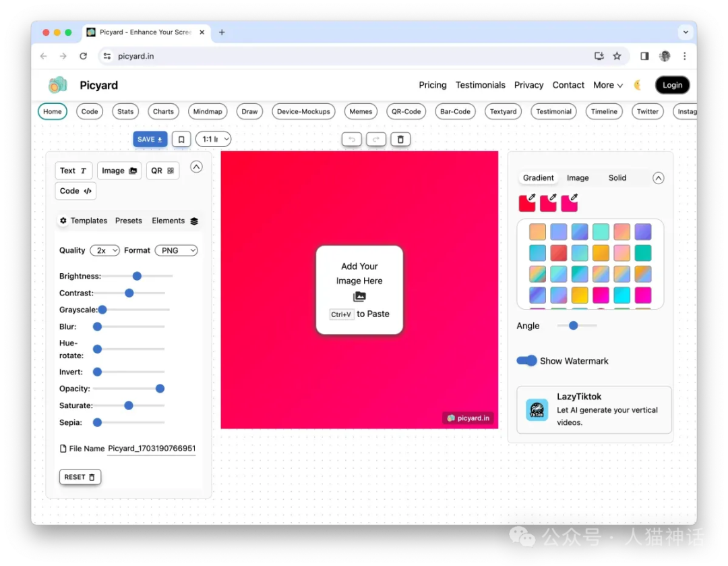
Task: Choose the first orange gradient swatch
Action: [537, 232]
